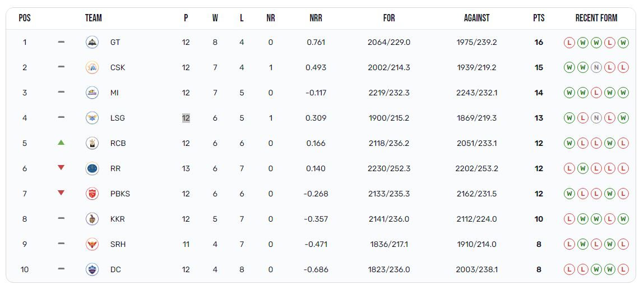Click the SRH team logo

[92, 244]
